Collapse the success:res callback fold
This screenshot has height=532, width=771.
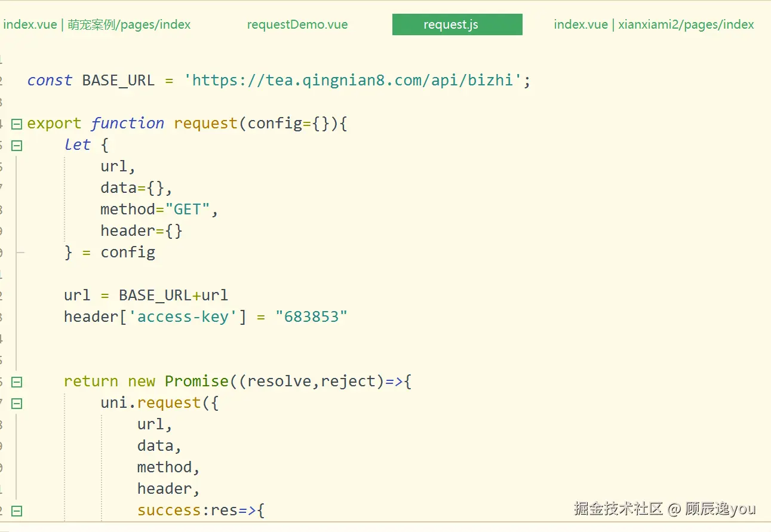17,511
